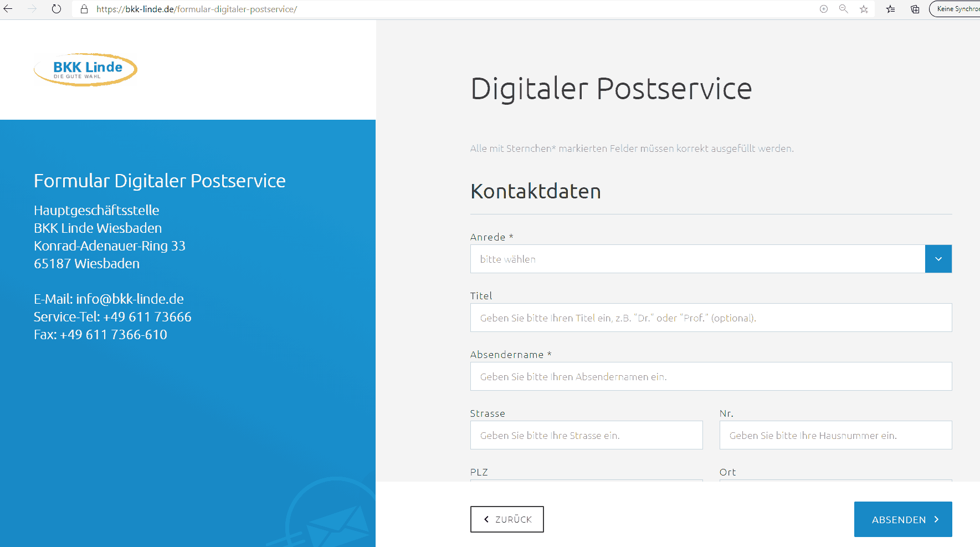Click into the Absendername input field
Image resolution: width=980 pixels, height=547 pixels.
point(711,376)
